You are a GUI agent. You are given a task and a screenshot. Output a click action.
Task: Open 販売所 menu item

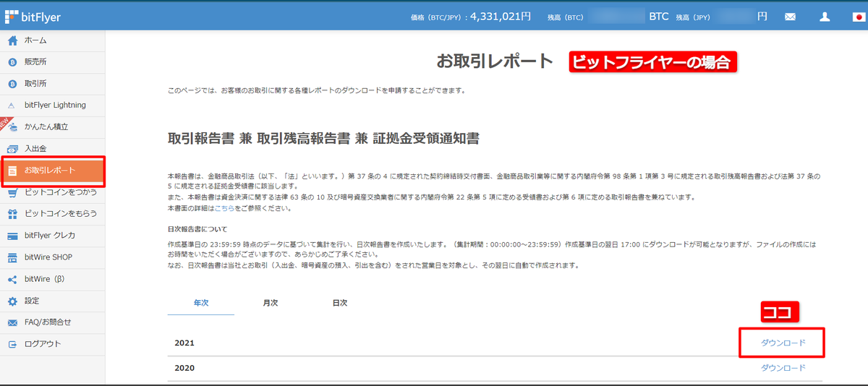[x=35, y=62]
